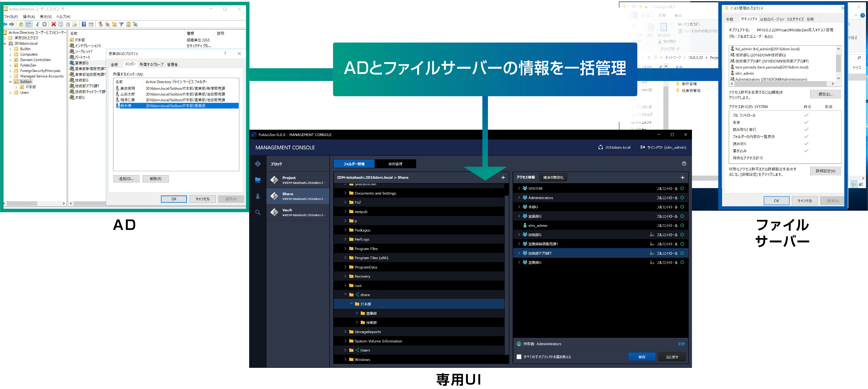Switch to 以前のバージョン tab in properties dialog
This screenshot has width=868, height=389.
coord(772,19)
